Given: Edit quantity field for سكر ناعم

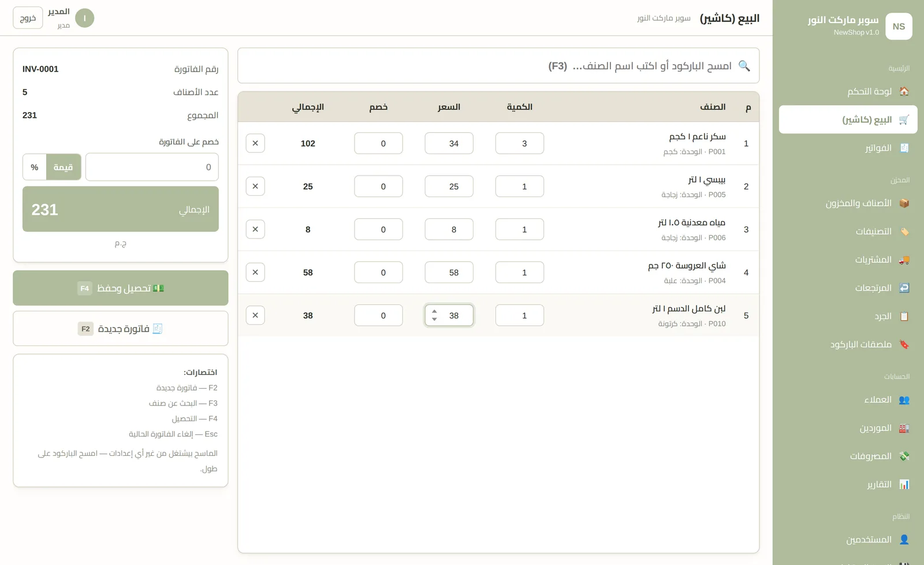Looking at the screenshot, I should [x=520, y=143].
